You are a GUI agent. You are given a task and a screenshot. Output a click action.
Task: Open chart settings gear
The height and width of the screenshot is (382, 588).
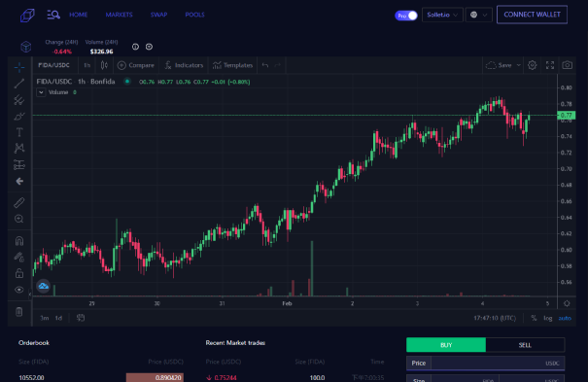(x=533, y=65)
